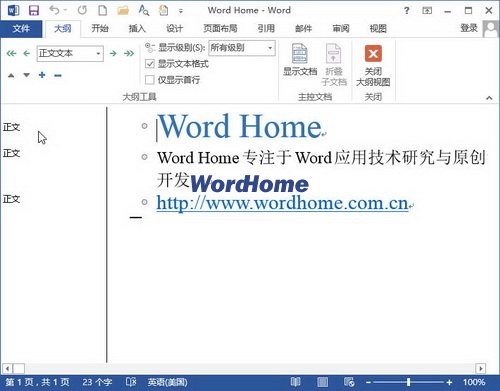The image size is (500, 391).
Task: Collapse outline item with minus icon
Action: pos(58,75)
